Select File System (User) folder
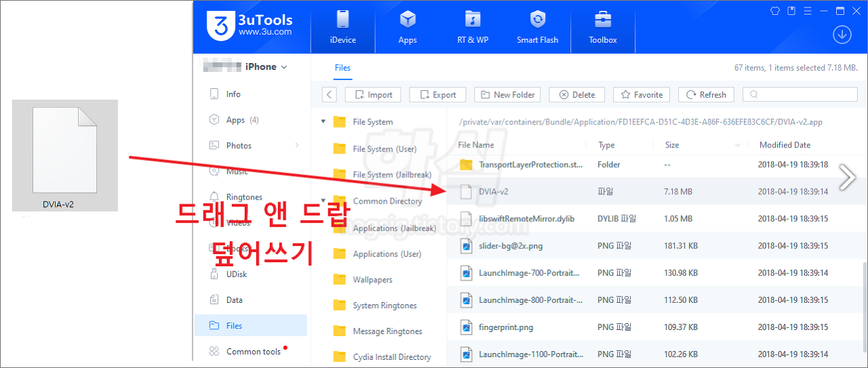 pyautogui.click(x=384, y=149)
